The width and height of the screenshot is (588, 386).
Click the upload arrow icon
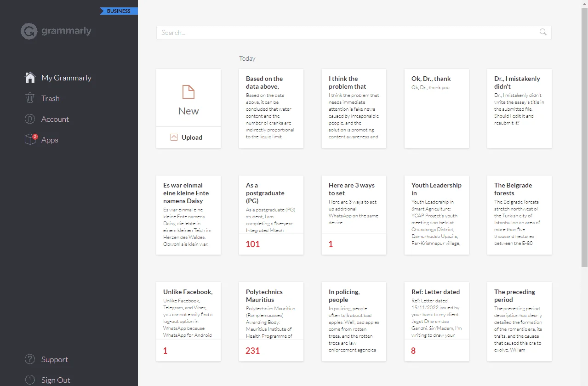coord(174,137)
